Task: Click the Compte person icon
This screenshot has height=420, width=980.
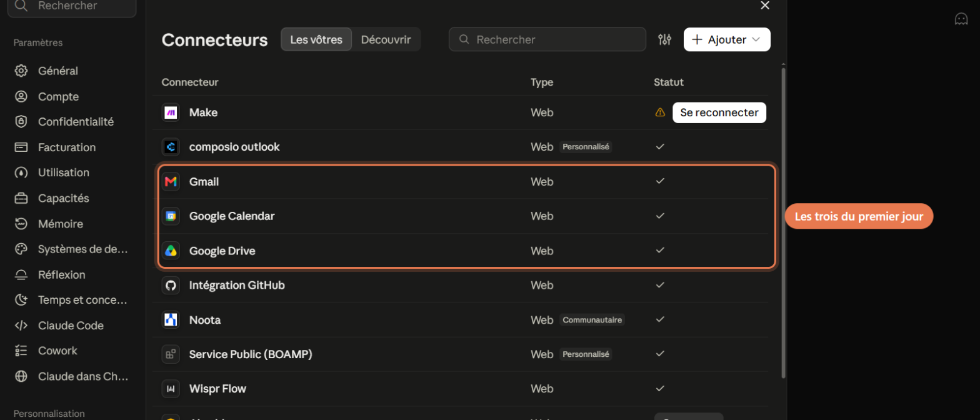Action: pyautogui.click(x=21, y=96)
